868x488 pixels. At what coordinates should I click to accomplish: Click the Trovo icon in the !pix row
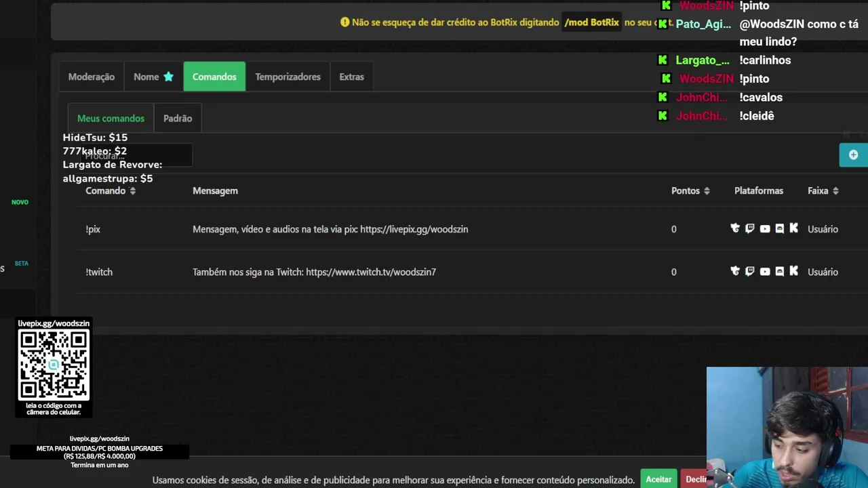(735, 228)
